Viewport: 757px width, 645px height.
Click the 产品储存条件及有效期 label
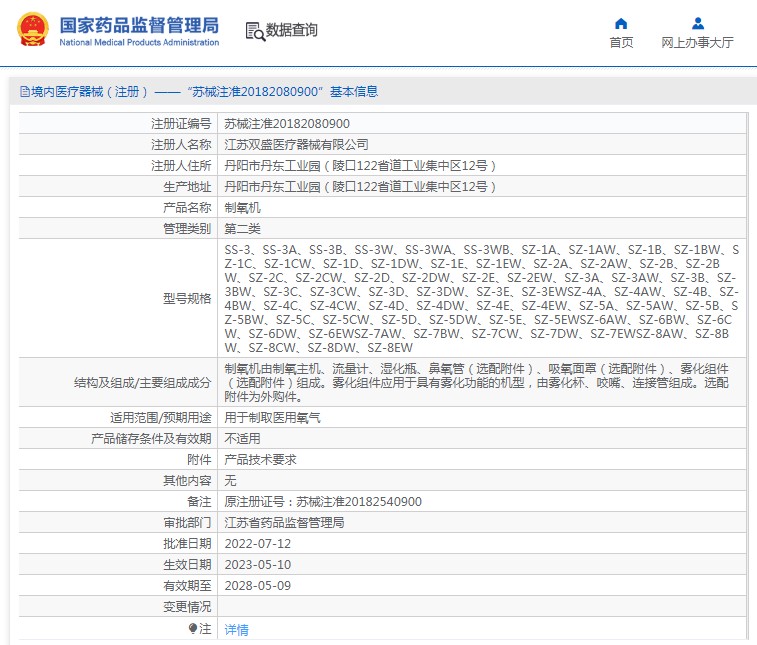click(151, 438)
